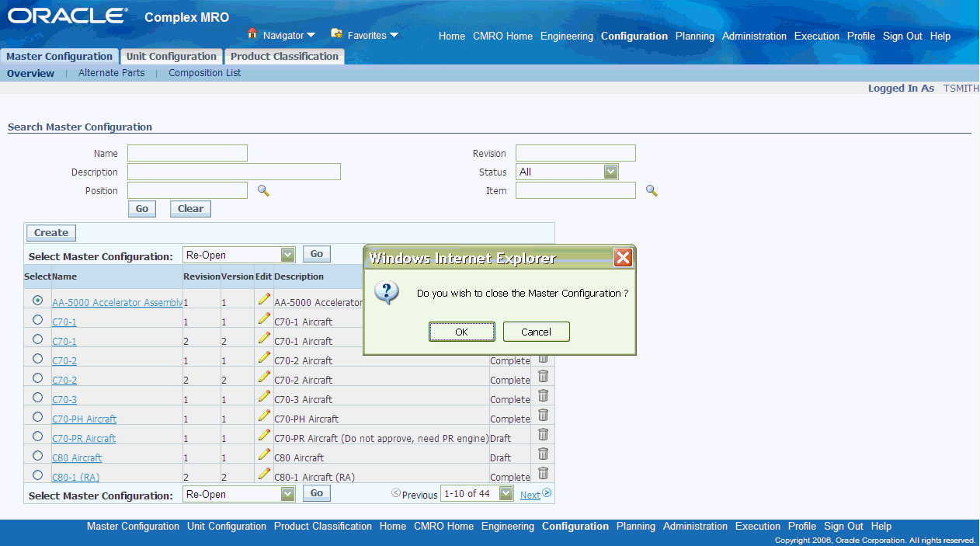980x546 pixels.
Task: Confirm the dialog with OK
Action: point(461,332)
